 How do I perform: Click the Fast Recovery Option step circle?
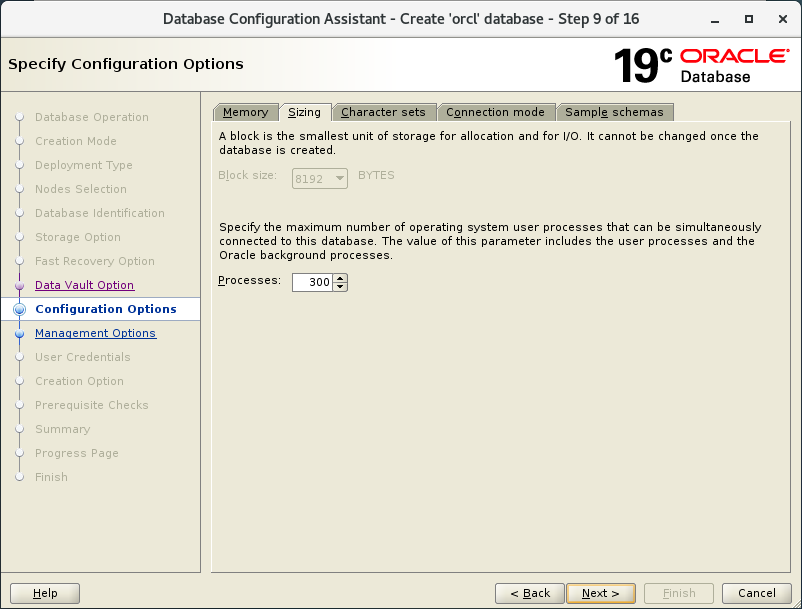coord(20,261)
